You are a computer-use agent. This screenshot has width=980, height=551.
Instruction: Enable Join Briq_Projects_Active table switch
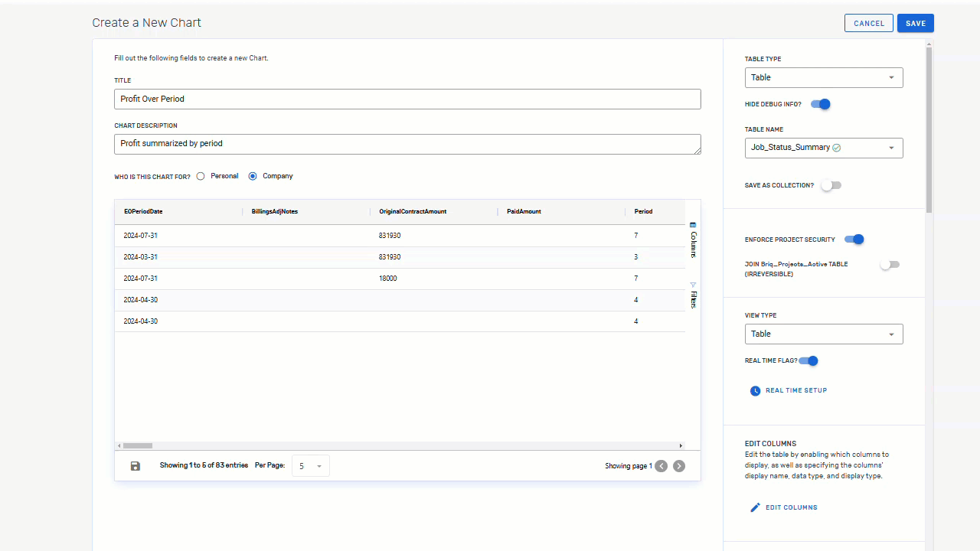tap(890, 265)
